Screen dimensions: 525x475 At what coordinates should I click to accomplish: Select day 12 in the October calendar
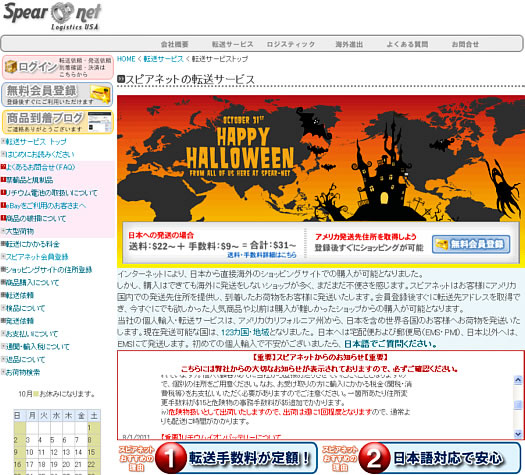54,452
